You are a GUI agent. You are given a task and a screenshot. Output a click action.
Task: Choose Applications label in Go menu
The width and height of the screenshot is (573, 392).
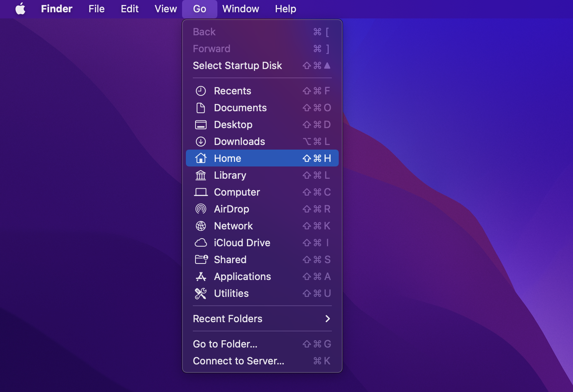click(x=243, y=277)
